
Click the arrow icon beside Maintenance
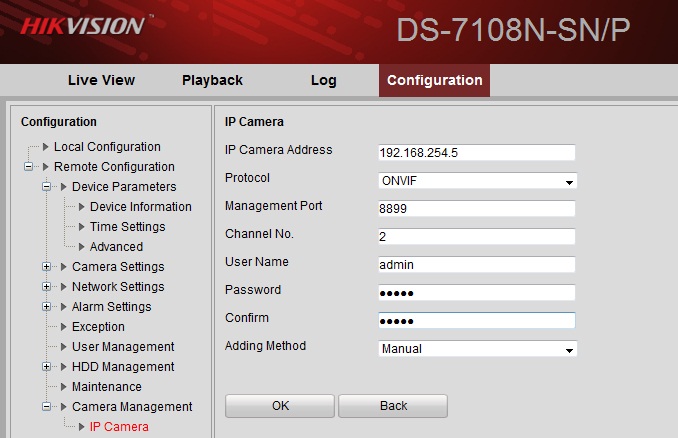point(64,387)
